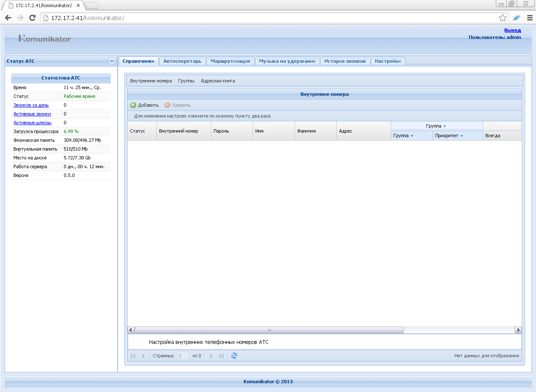Go to first page of results

coord(133,356)
